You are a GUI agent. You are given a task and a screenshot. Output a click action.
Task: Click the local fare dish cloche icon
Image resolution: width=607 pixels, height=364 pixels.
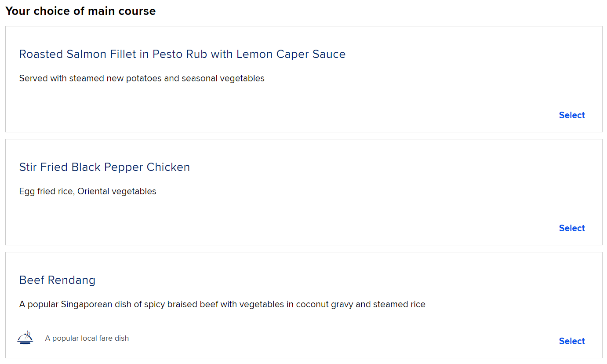click(25, 338)
